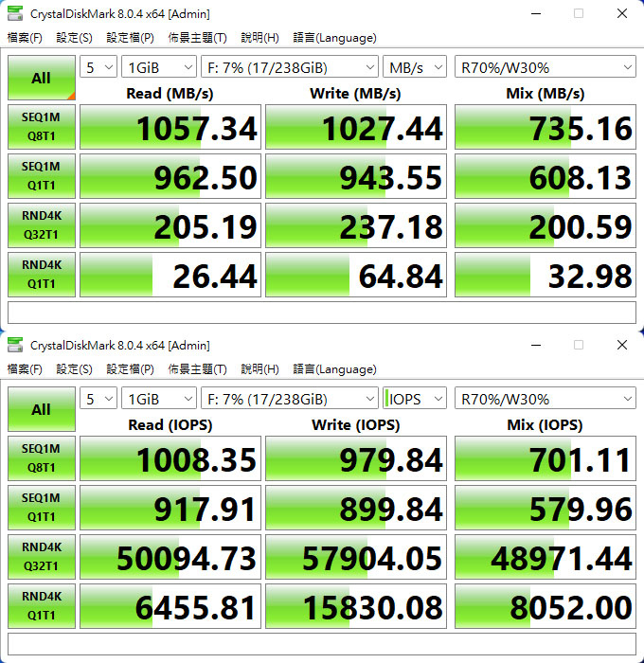Click 237.18 write result
Image resolution: width=644 pixels, height=663 pixels.
tap(356, 225)
